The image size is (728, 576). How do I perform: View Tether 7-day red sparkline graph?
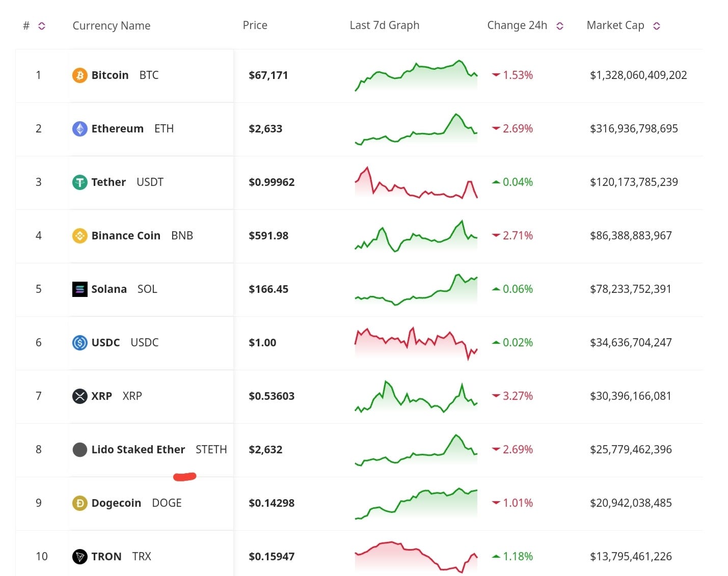coord(416,182)
